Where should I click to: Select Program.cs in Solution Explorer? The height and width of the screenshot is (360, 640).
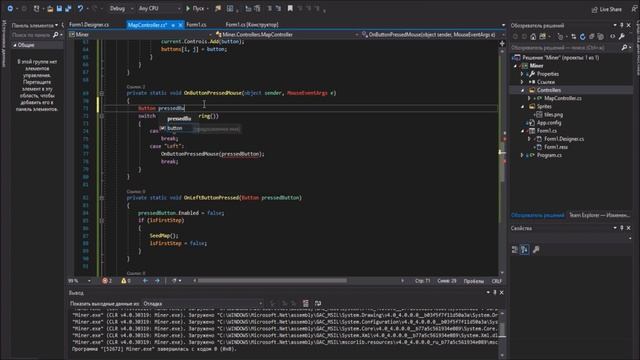tap(549, 155)
